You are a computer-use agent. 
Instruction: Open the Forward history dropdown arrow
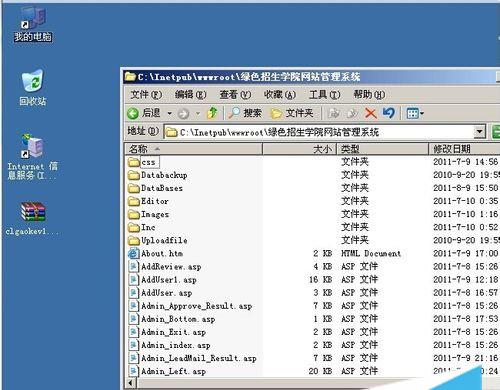pos(198,114)
